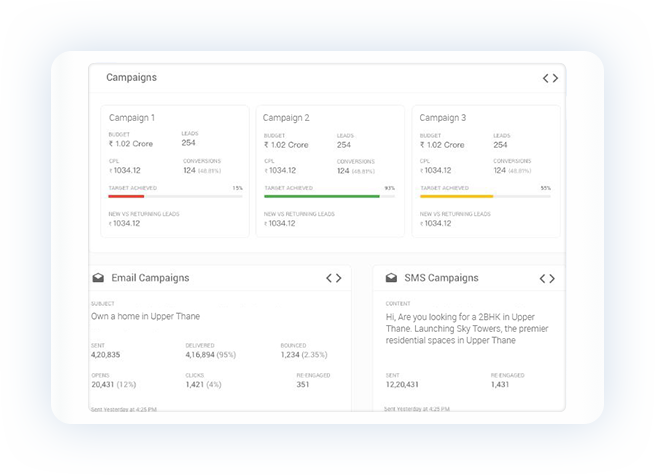Image resolution: width=655 pixels, height=475 pixels.
Task: Select the SMS Campaigns panel heading
Action: 441,278
